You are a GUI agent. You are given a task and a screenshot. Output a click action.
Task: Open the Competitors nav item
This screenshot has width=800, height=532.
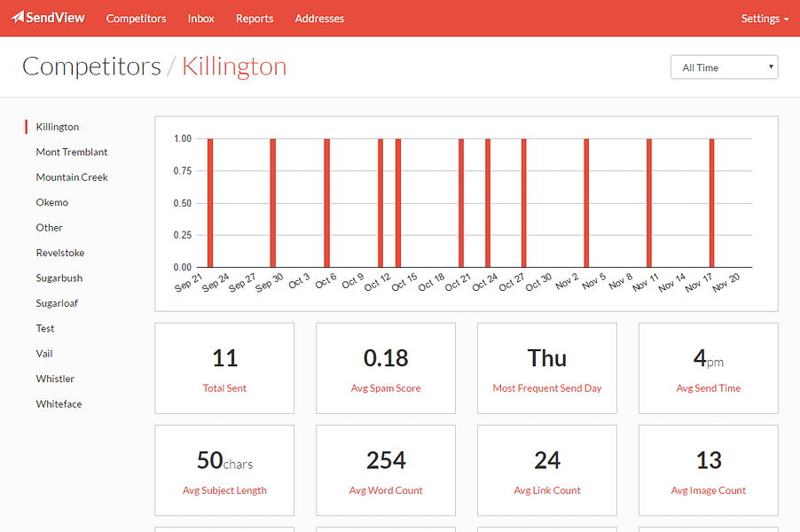[x=137, y=19]
